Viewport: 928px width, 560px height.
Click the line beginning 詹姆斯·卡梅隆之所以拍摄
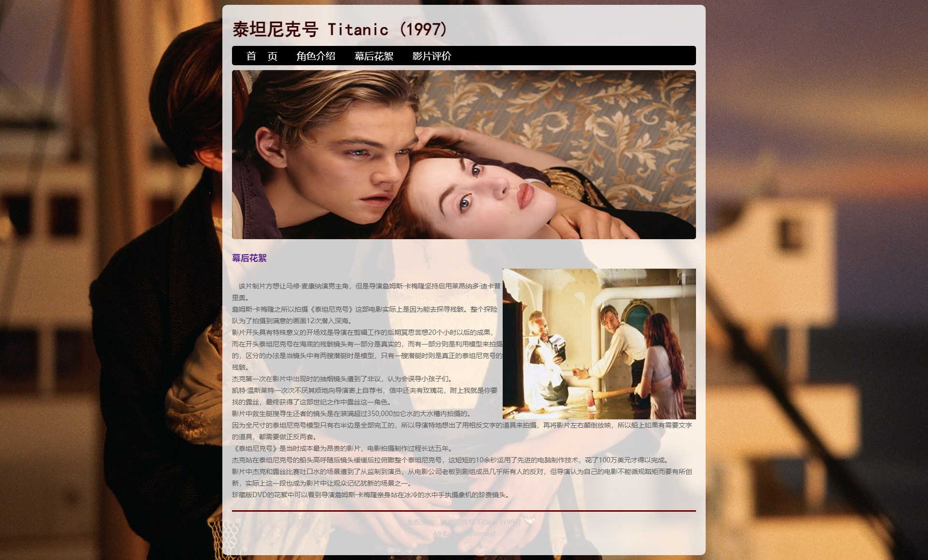[365, 315]
